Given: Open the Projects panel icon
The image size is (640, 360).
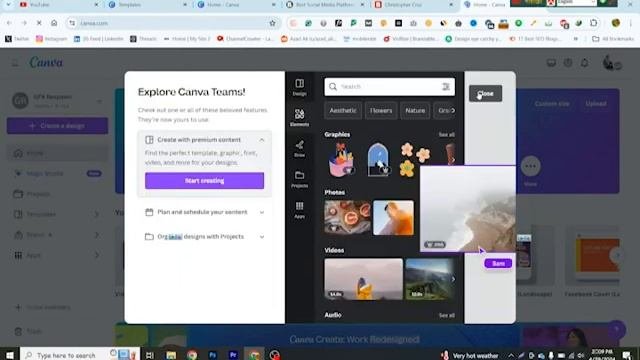Looking at the screenshot, I should click(300, 179).
